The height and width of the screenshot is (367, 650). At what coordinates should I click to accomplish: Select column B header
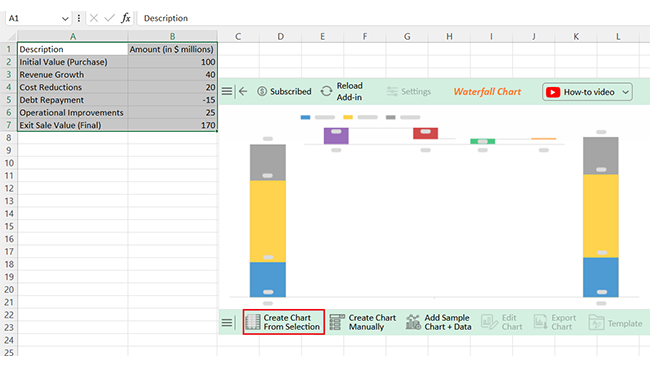[x=172, y=36]
